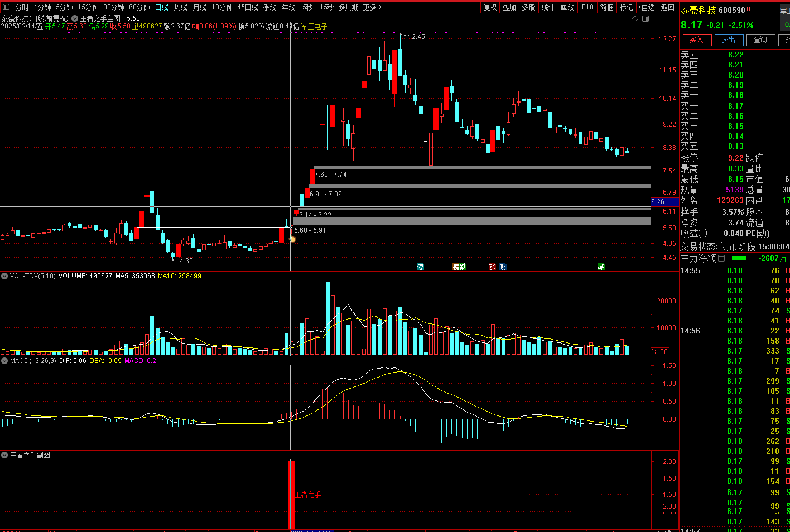Add the stock using the +自选 button

(646, 7)
